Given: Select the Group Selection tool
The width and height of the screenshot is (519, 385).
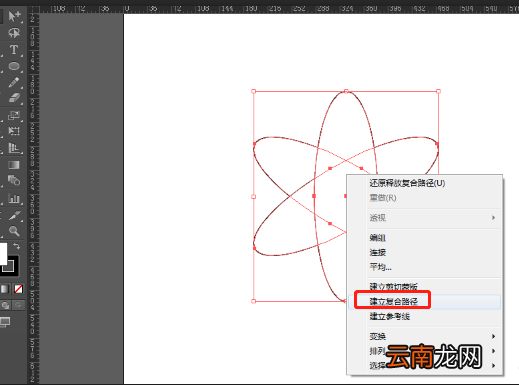Looking at the screenshot, I should click(x=14, y=16).
